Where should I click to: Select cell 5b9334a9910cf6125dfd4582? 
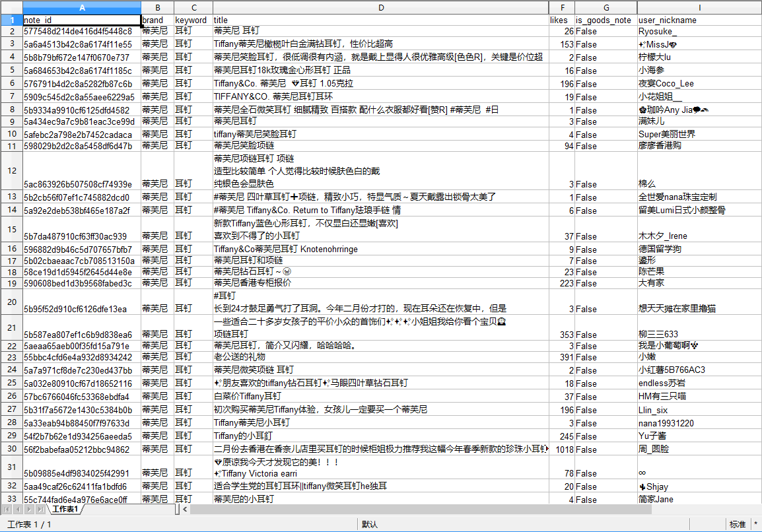tap(82, 110)
